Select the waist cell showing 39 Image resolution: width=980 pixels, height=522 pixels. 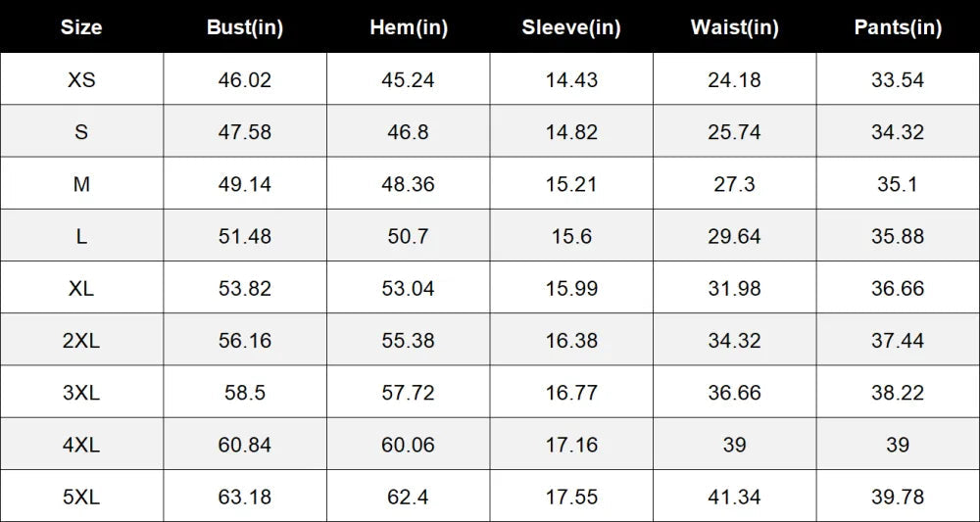[734, 445]
